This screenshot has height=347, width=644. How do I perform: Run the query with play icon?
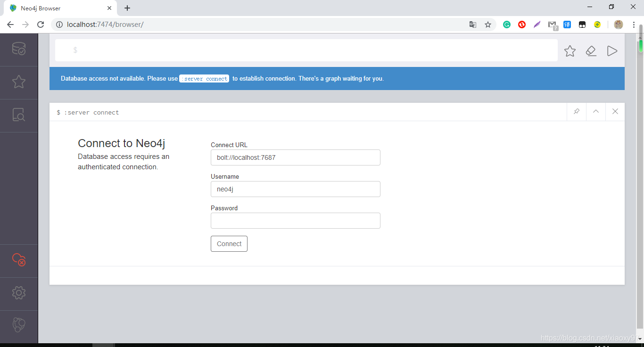click(x=612, y=51)
